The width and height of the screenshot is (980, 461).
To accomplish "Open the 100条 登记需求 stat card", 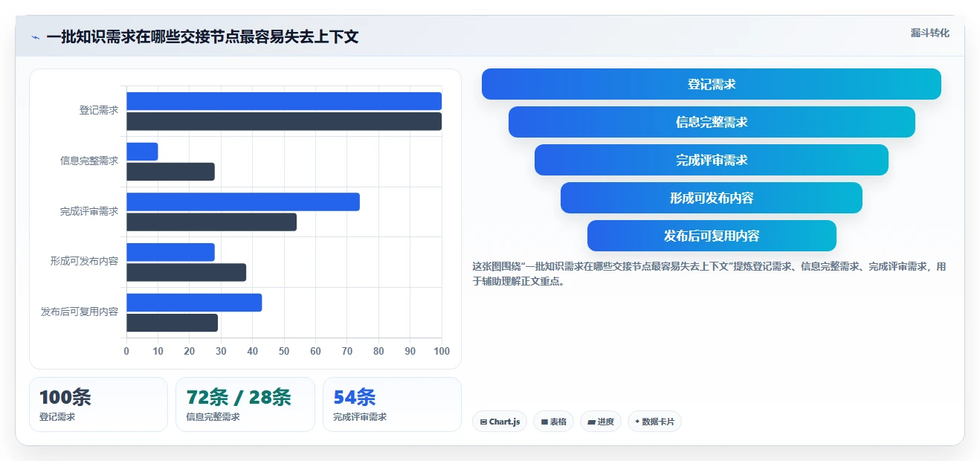I will [98, 404].
